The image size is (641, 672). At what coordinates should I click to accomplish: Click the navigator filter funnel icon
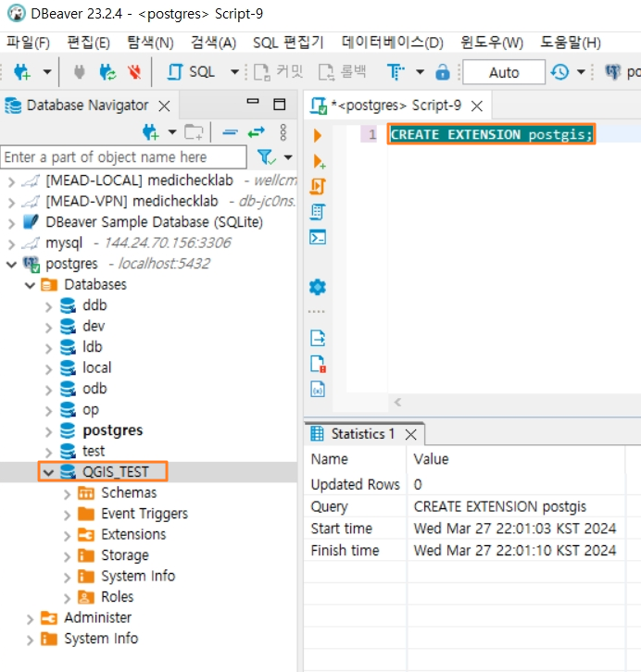(x=266, y=157)
